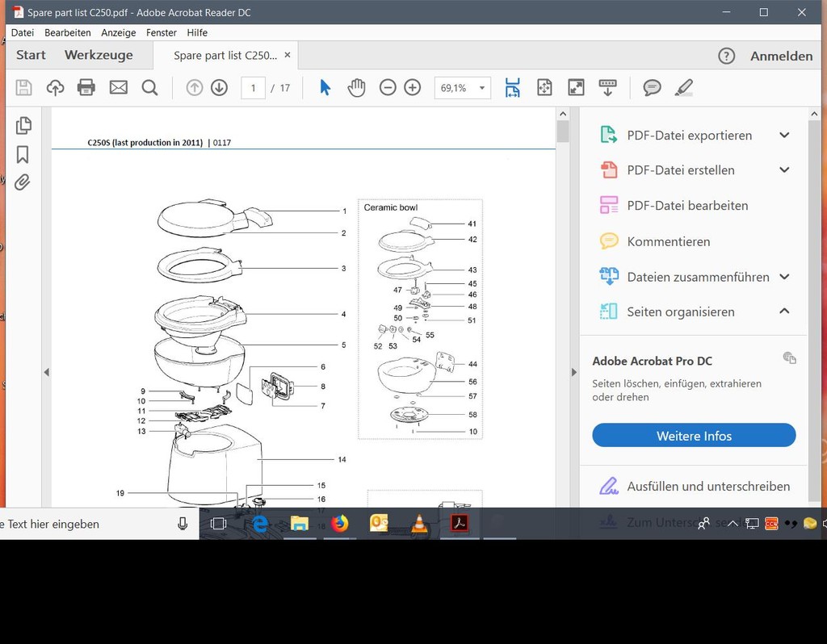Print the document using the printer icon
The width and height of the screenshot is (827, 644).
[86, 87]
